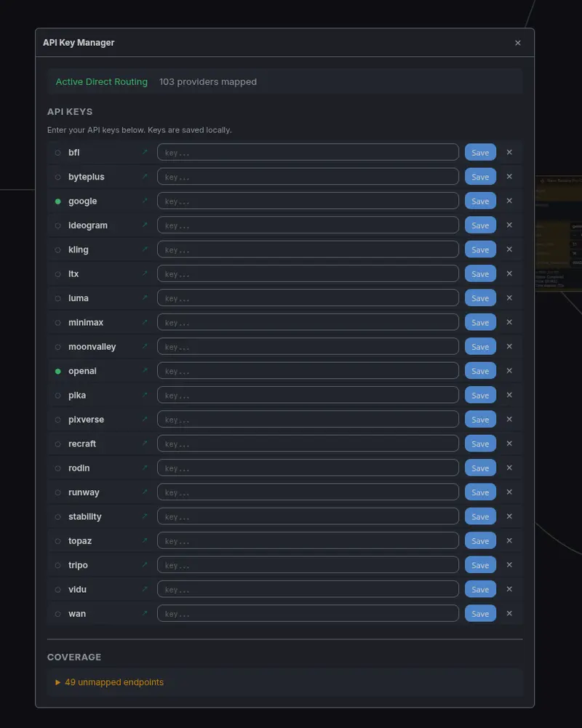582x728 pixels.
Task: Save the google API key
Action: pyautogui.click(x=479, y=201)
